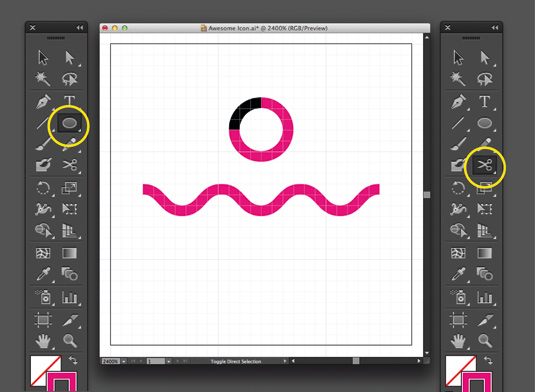This screenshot has height=392, width=535.
Task: Swap fill and stroke in right tools panel
Action: [x=488, y=360]
